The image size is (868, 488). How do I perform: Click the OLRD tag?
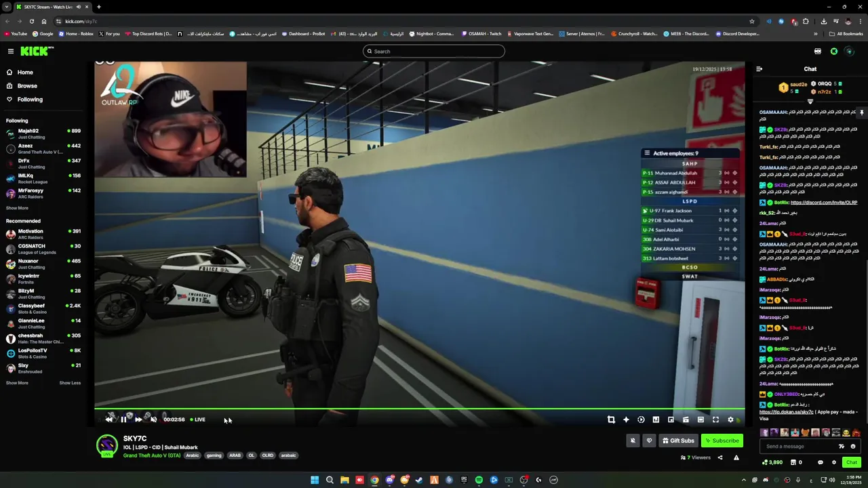[268, 455]
